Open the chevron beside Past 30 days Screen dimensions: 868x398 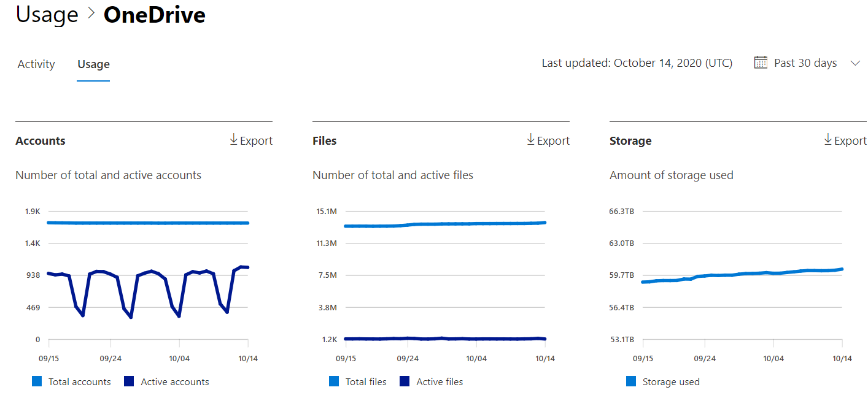click(x=856, y=63)
